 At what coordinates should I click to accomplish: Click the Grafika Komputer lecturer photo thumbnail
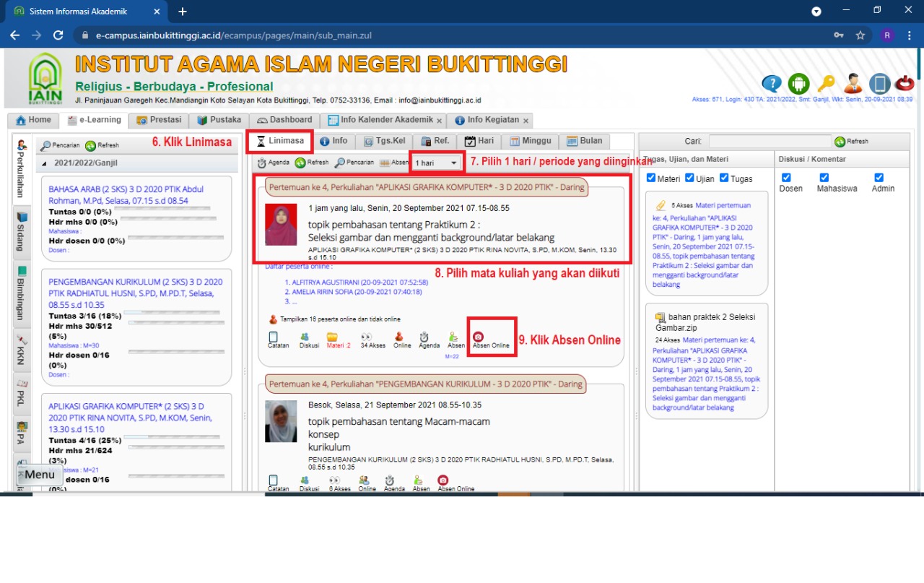click(281, 225)
